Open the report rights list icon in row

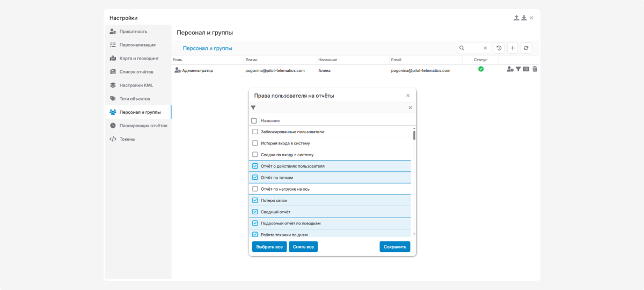click(526, 69)
